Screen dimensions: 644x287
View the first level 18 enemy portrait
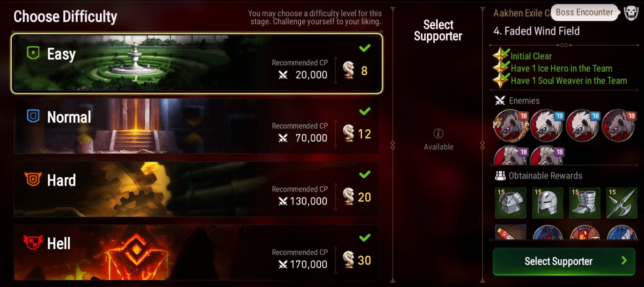[511, 125]
